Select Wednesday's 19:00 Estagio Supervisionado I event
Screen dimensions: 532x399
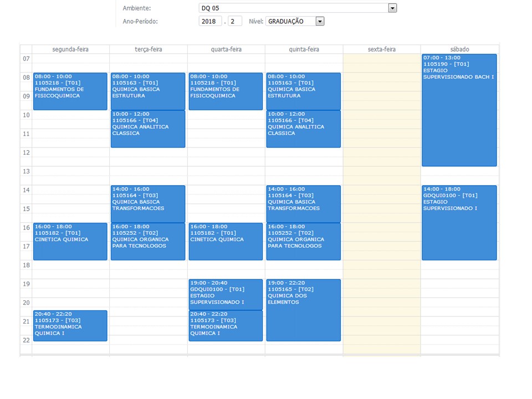pyautogui.click(x=226, y=294)
